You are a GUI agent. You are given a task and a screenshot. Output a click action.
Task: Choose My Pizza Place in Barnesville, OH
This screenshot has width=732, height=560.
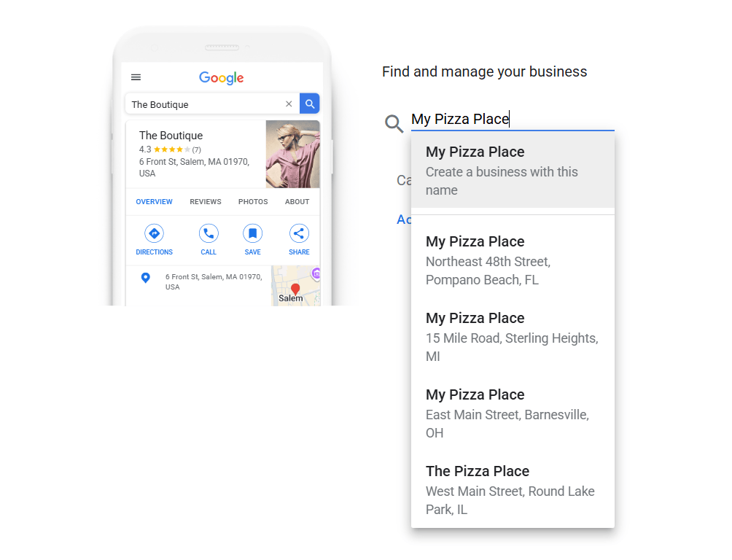point(513,413)
